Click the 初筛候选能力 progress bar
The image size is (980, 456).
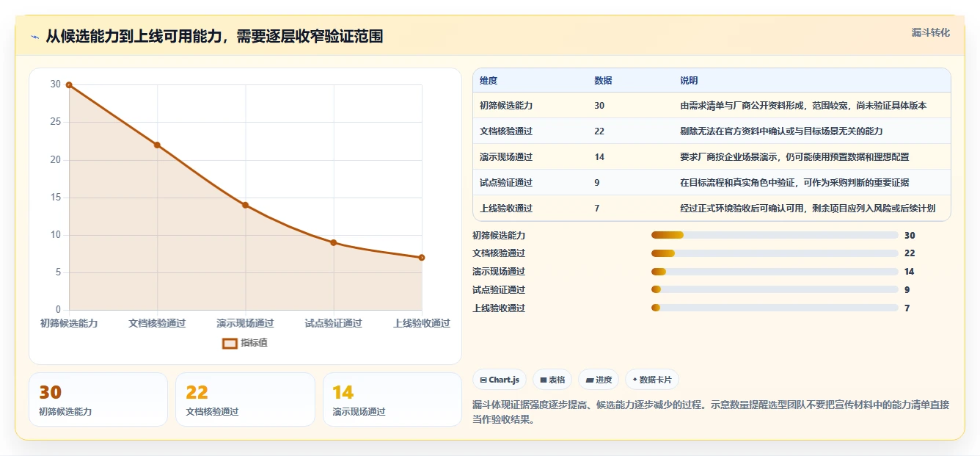tap(775, 235)
